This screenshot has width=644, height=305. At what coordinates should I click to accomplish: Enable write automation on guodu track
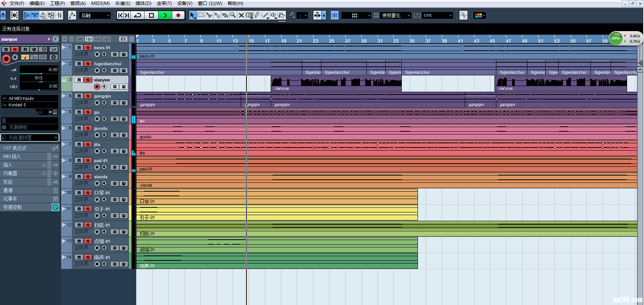[123, 135]
